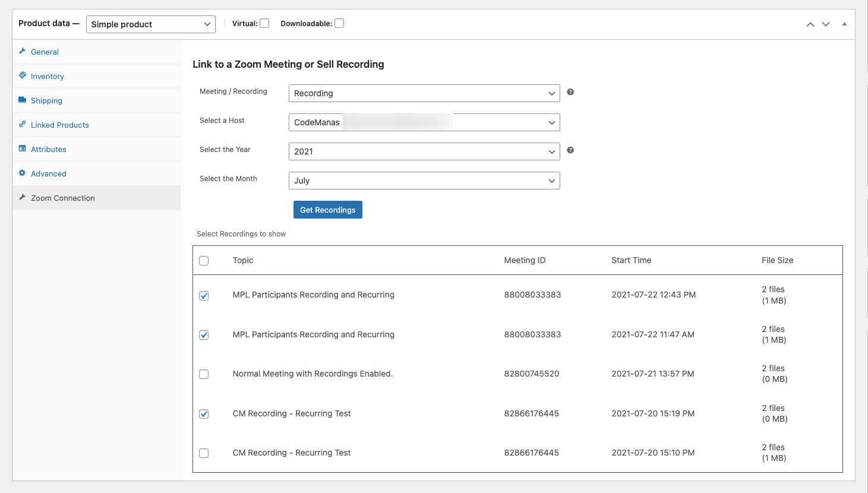Click the help icon beside Select the Year
Image resolution: width=868 pixels, height=493 pixels.
click(x=570, y=150)
